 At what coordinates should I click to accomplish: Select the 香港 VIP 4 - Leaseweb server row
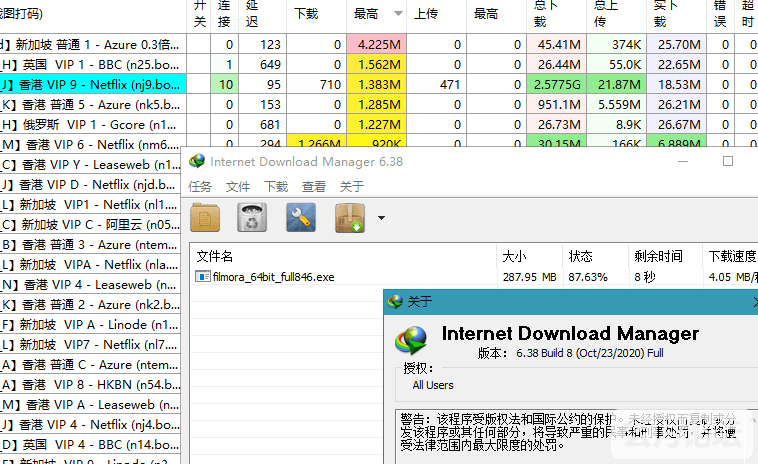coord(90,285)
